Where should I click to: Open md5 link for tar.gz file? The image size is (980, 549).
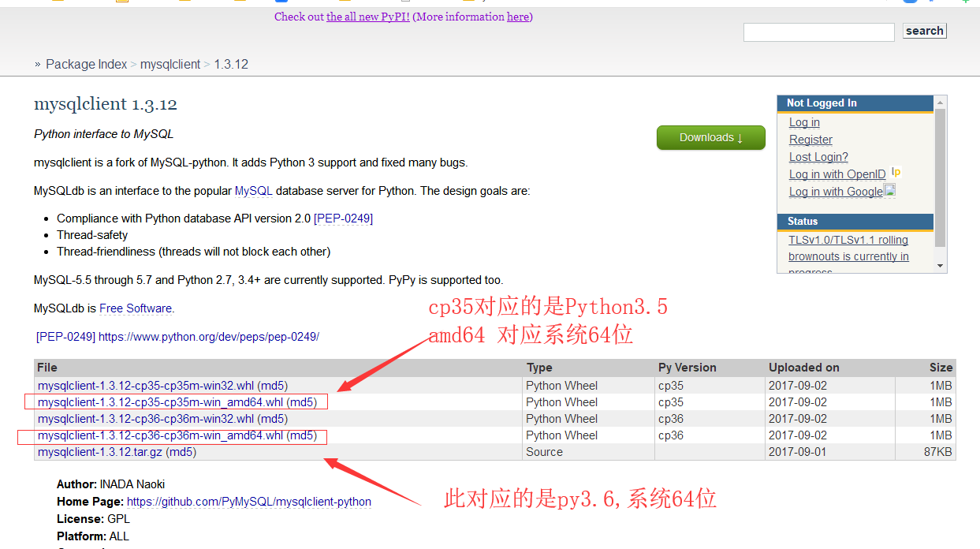(x=181, y=452)
